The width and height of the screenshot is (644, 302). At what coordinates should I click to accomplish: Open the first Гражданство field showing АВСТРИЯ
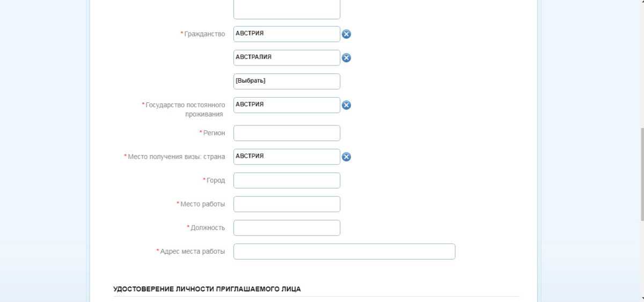click(x=287, y=34)
